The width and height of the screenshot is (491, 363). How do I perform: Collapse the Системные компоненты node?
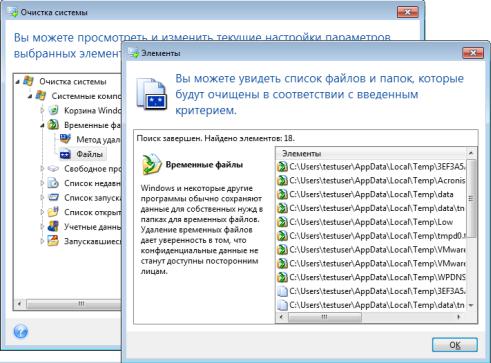[30, 96]
